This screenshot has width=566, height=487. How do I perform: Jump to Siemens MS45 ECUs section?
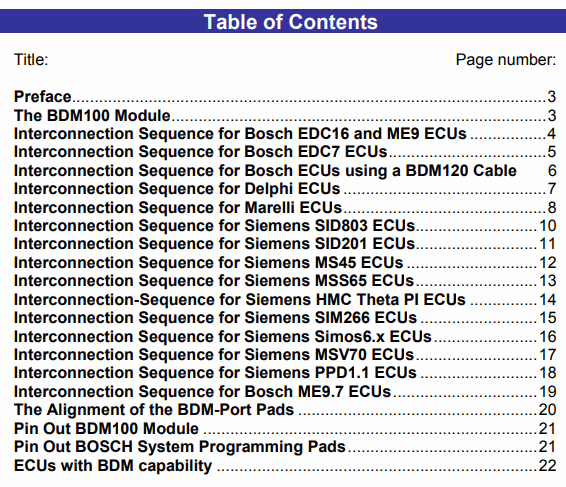click(285, 262)
